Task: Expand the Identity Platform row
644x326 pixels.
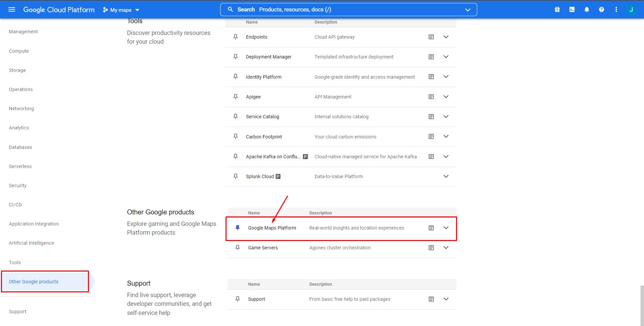Action: (446, 77)
